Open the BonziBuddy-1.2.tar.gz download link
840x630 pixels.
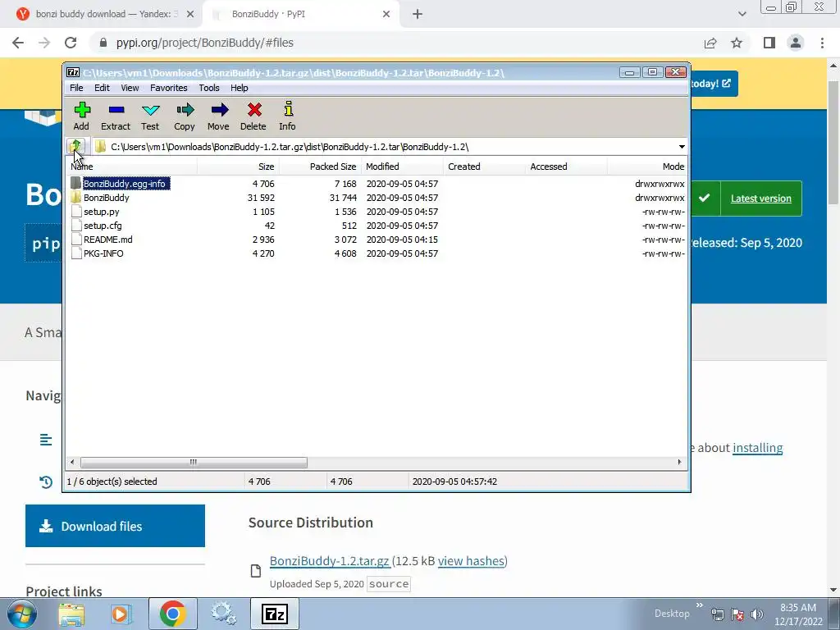(x=330, y=561)
